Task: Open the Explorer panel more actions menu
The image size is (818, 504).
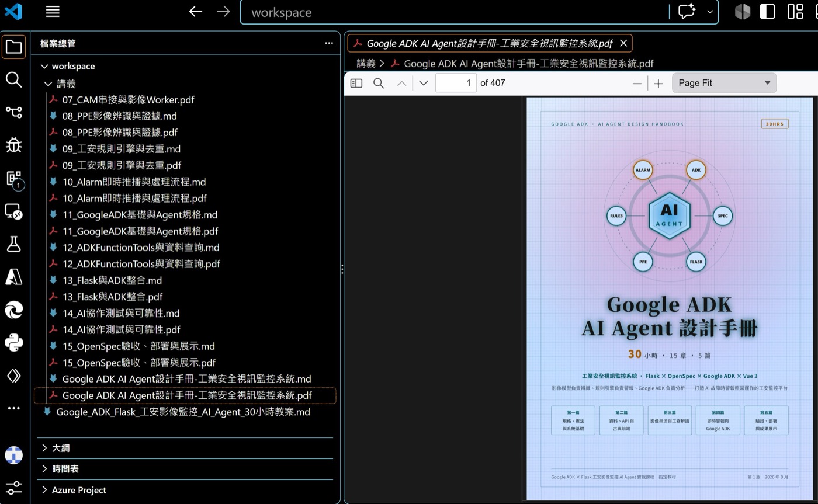Action: point(329,43)
